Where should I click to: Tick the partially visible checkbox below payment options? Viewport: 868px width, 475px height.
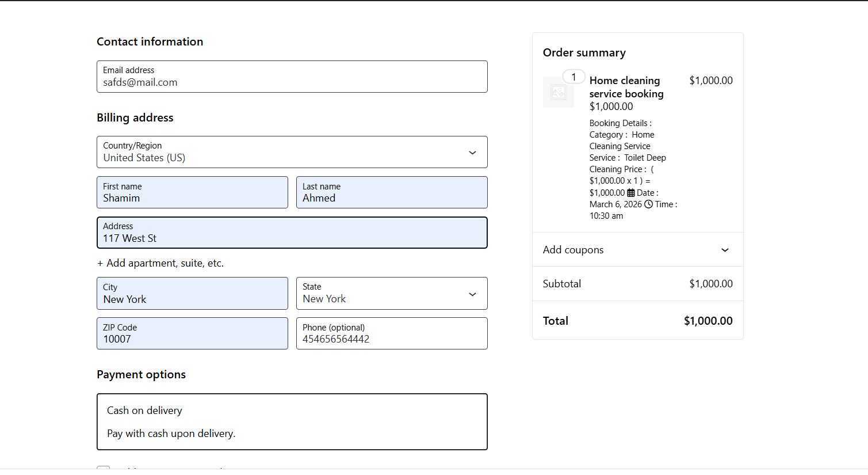tap(103, 469)
